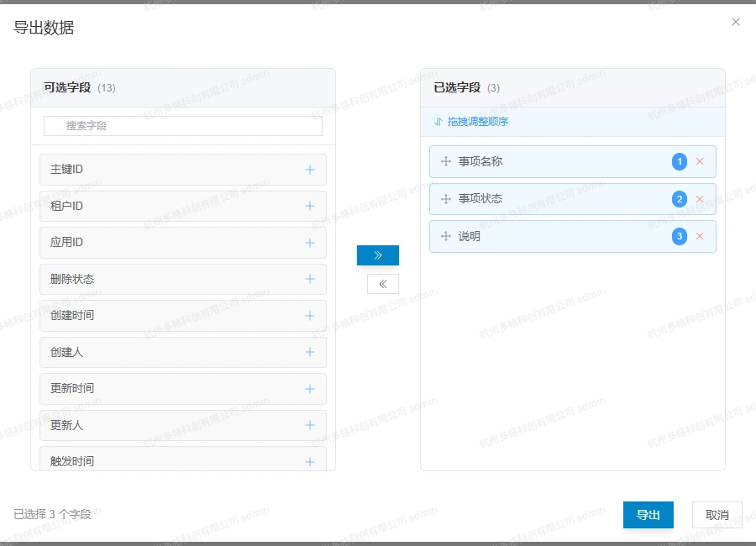This screenshot has width=756, height=546.
Task: Select the 触发时间 field label
Action: (x=72, y=462)
